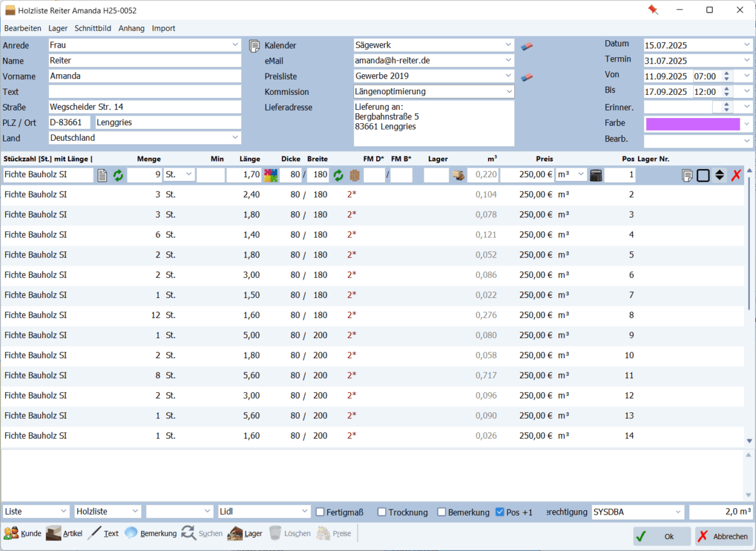
Task: Click the Bemerkung speech bubble icon
Action: pyautogui.click(x=131, y=533)
